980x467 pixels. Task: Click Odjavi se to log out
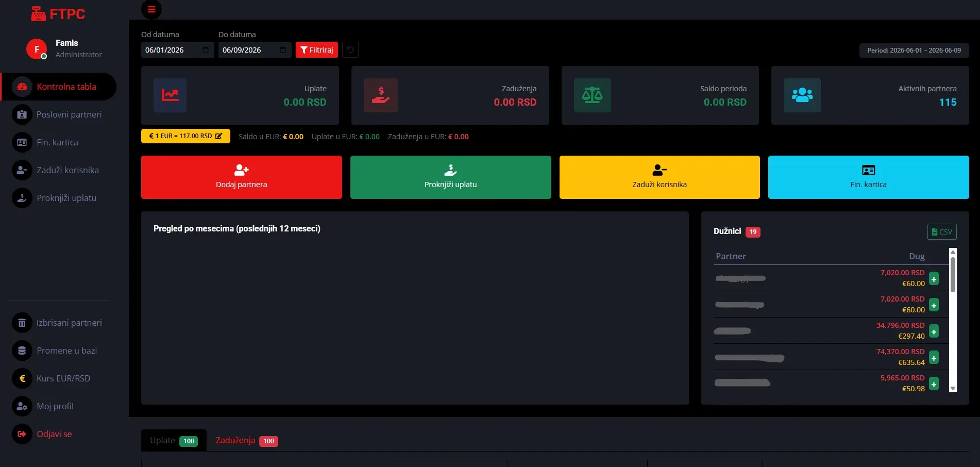pyautogui.click(x=54, y=434)
